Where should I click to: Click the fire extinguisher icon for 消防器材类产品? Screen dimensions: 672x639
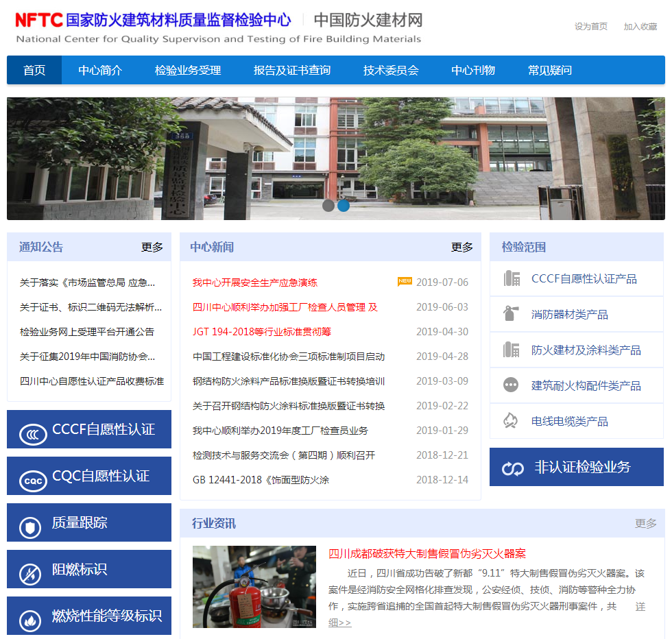point(511,314)
